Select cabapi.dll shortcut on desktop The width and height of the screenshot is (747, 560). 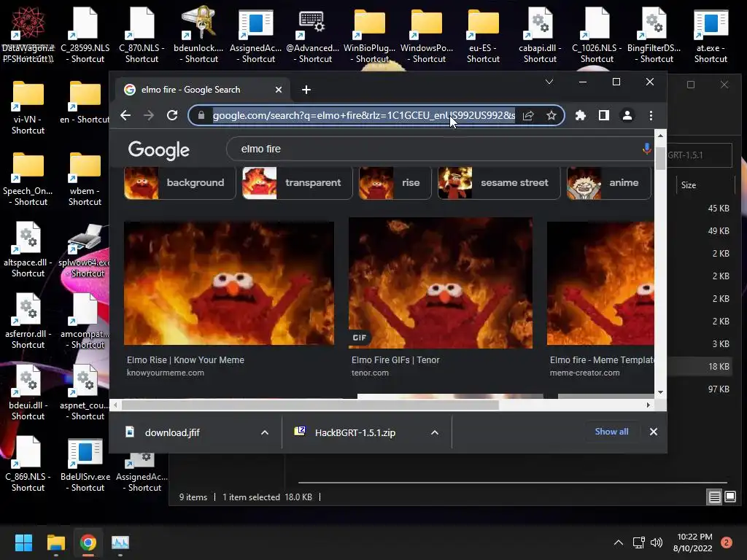[541, 34]
